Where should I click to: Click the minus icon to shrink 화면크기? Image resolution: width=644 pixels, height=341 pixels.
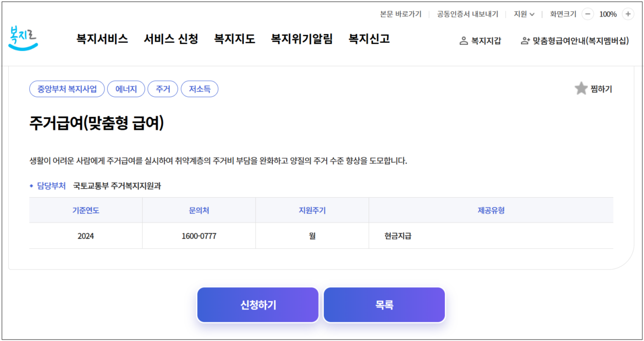[587, 14]
